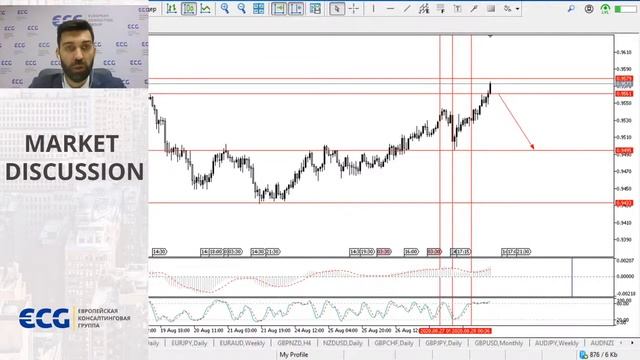Switch to AUDJPY,Weekly chart tab
This screenshot has height=360, width=640.
pyautogui.click(x=556, y=343)
